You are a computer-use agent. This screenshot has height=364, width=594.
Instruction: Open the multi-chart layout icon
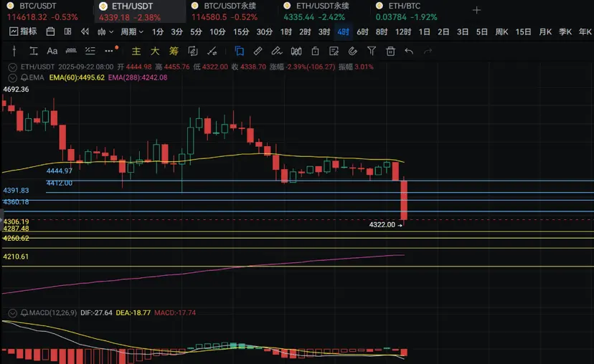(x=68, y=32)
